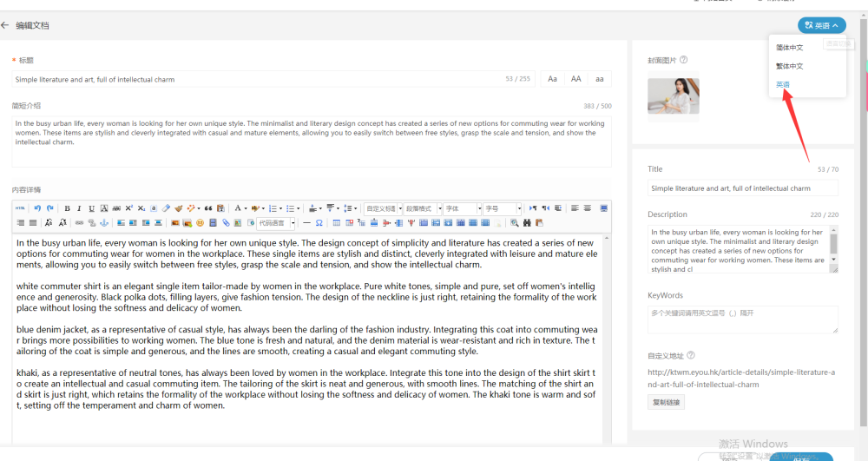This screenshot has width=868, height=461.
Task: Open the preview magnifier
Action: (x=514, y=222)
